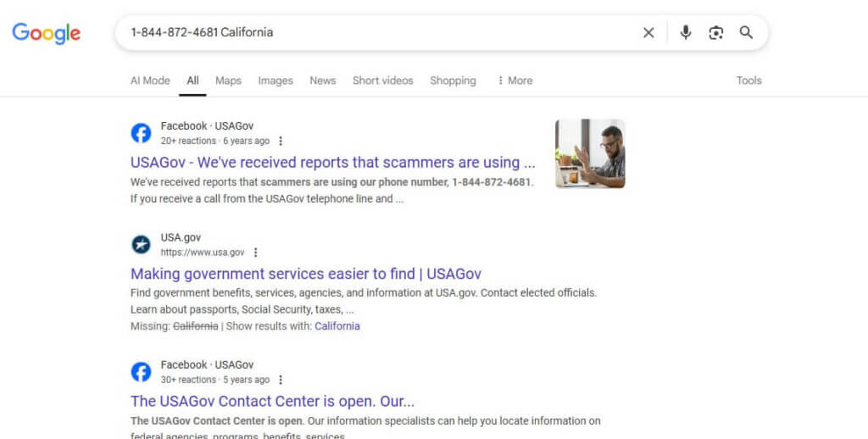Open the Short videos tab
The height and width of the screenshot is (439, 868).
tap(382, 81)
